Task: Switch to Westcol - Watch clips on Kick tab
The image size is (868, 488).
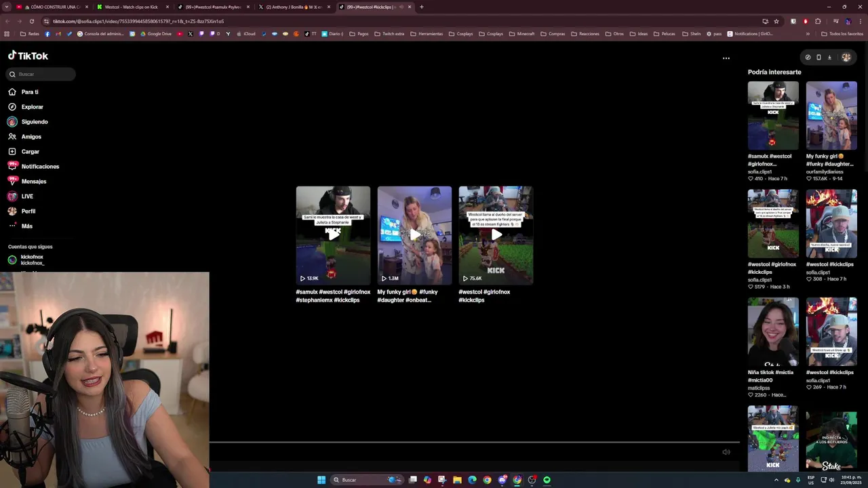Action: [132, 7]
